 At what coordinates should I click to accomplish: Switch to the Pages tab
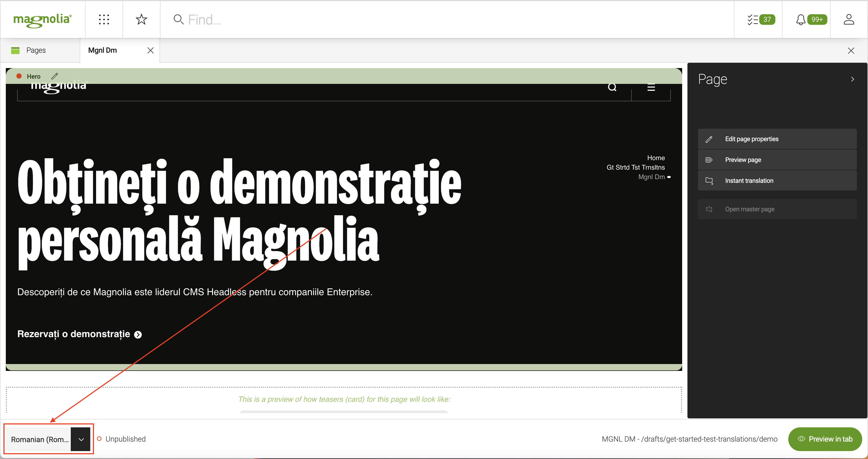[x=36, y=50]
